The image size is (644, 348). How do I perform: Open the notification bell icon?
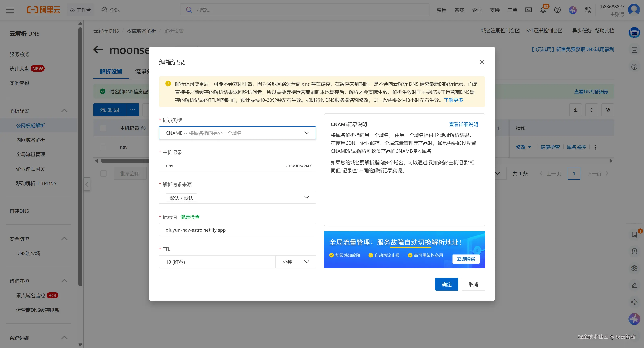click(543, 10)
